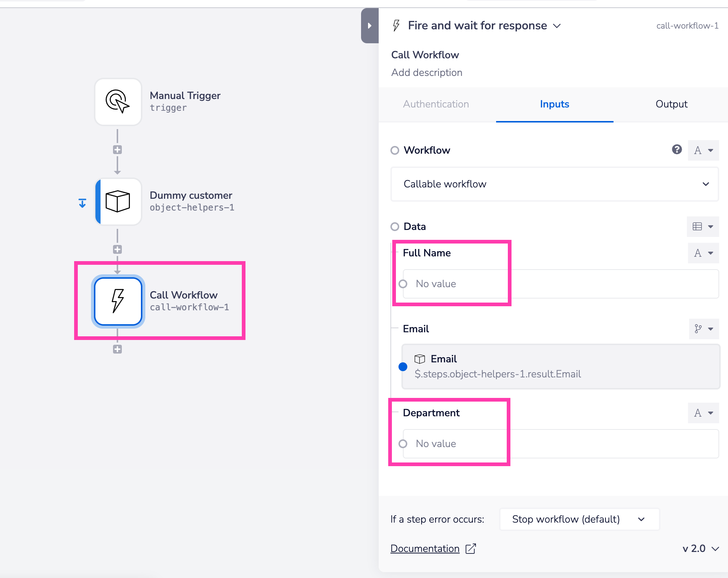Viewport: 728px width, 578px height.
Task: Expand the v 2.0 version selector
Action: [700, 549]
